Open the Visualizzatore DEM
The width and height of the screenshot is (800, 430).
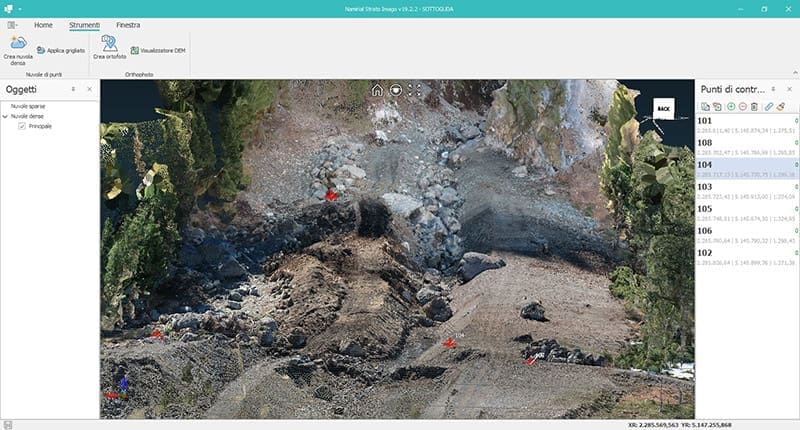[158, 49]
